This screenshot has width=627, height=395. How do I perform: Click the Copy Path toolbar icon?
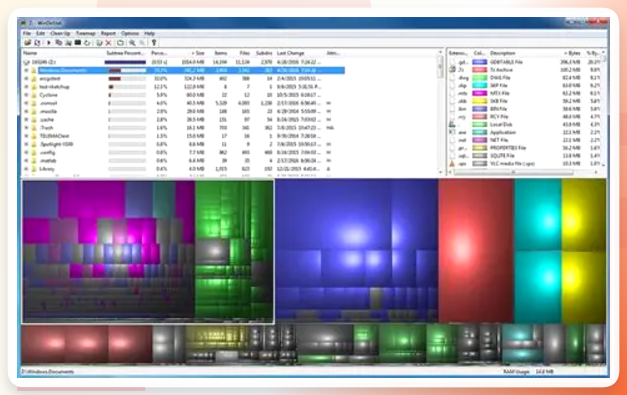pos(58,43)
